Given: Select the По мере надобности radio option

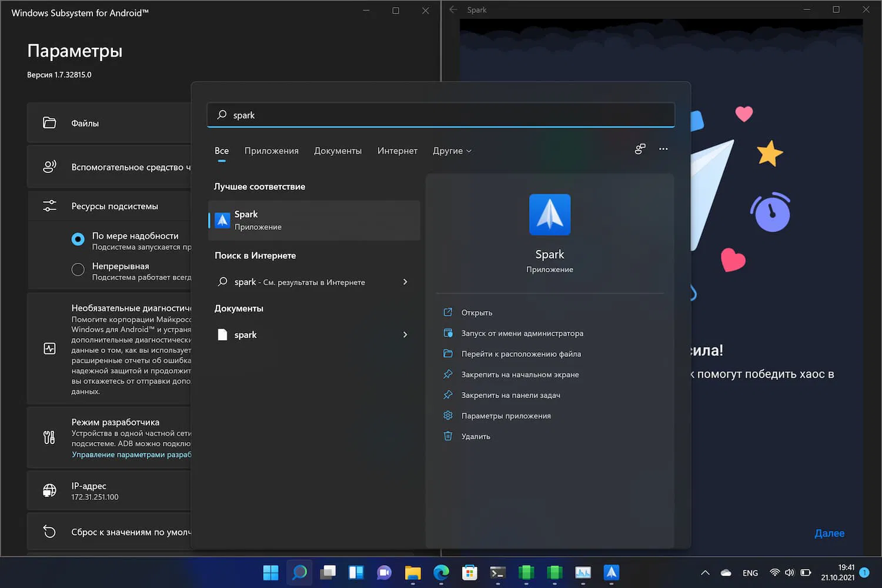Looking at the screenshot, I should click(78, 239).
